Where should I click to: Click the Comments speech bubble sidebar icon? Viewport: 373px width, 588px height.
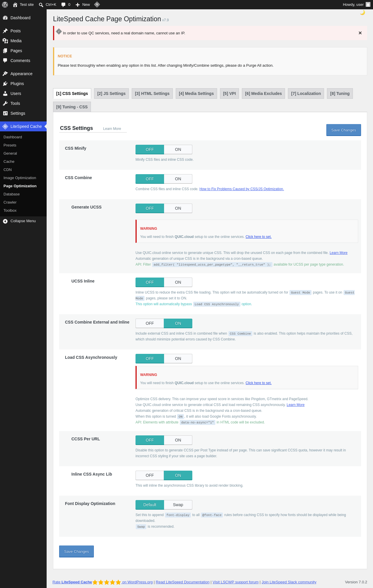click(5, 61)
